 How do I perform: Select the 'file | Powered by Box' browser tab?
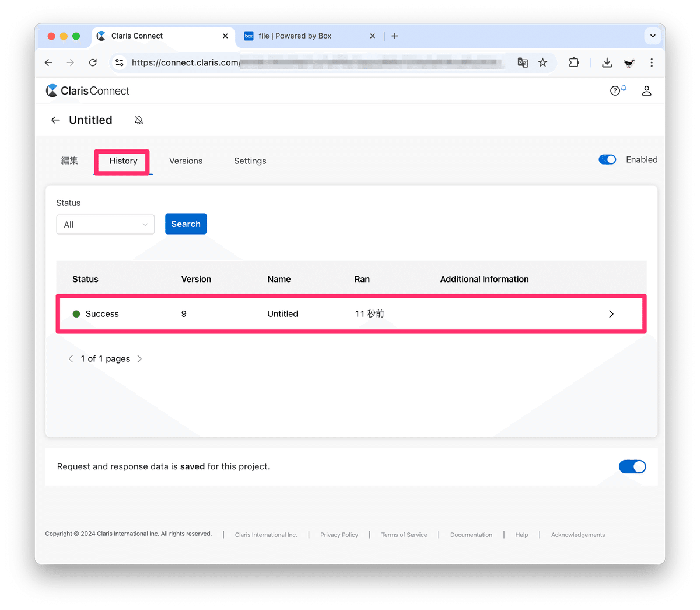[x=297, y=36]
